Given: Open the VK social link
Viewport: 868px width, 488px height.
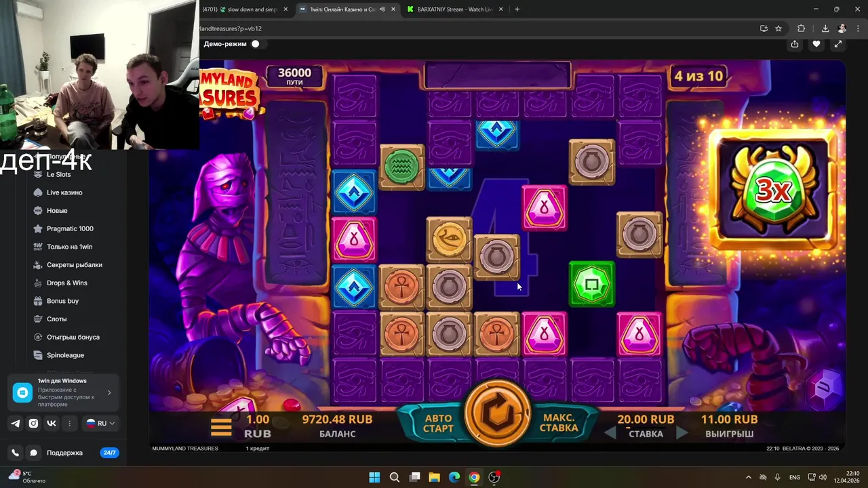Looking at the screenshot, I should point(51,423).
